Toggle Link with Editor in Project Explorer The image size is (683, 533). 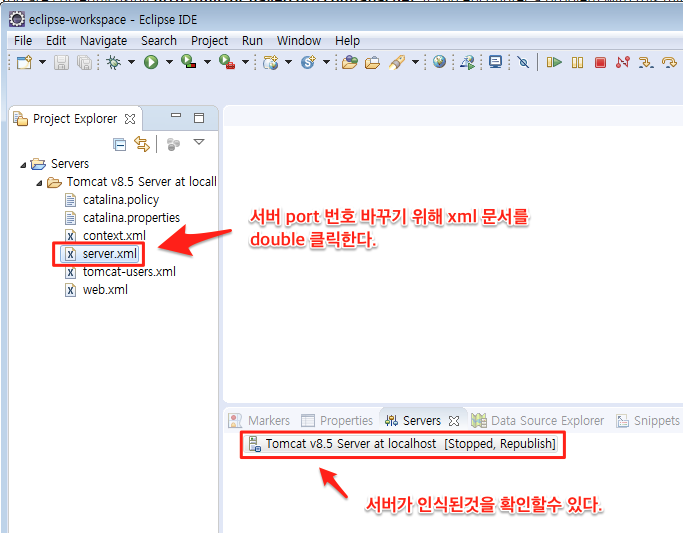tap(142, 144)
